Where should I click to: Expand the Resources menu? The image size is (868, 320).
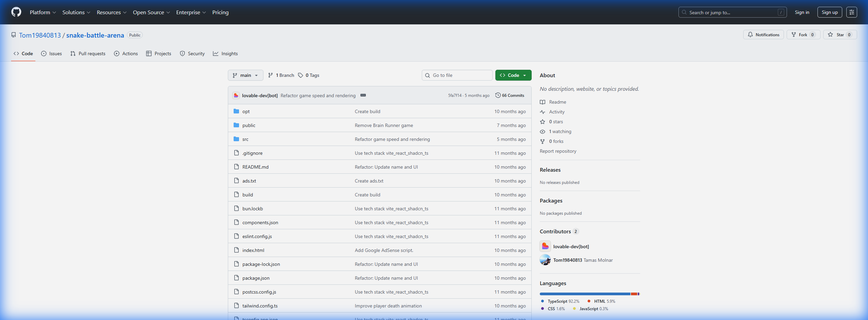pyautogui.click(x=112, y=12)
